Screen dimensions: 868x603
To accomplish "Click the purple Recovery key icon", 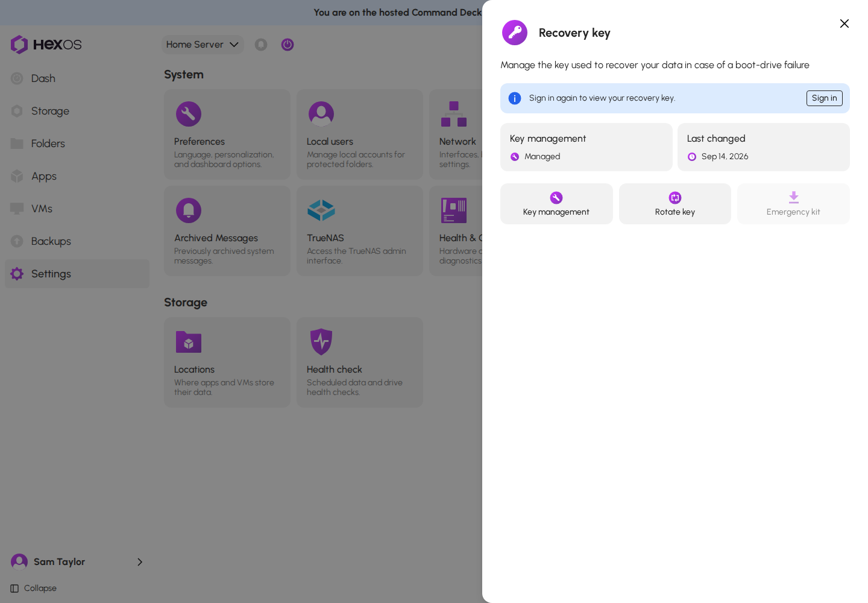I will coord(515,33).
